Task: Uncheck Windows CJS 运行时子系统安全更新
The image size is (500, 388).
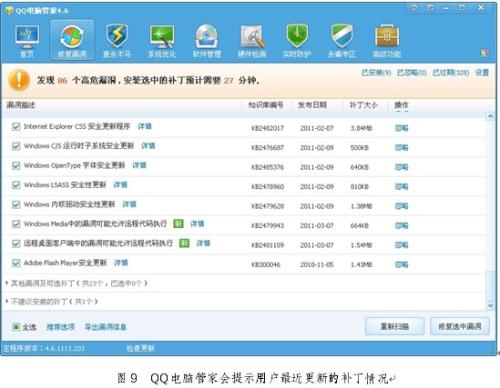Action: 16,146
